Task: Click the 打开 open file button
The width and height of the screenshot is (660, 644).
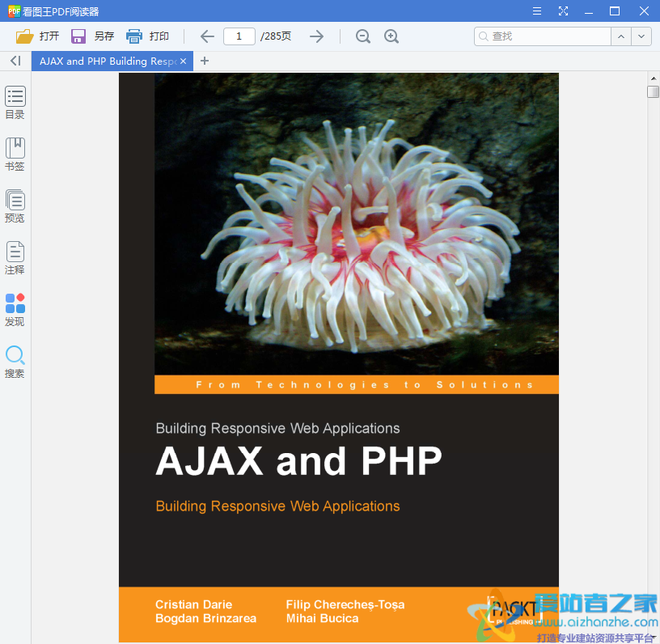Action: pos(37,36)
